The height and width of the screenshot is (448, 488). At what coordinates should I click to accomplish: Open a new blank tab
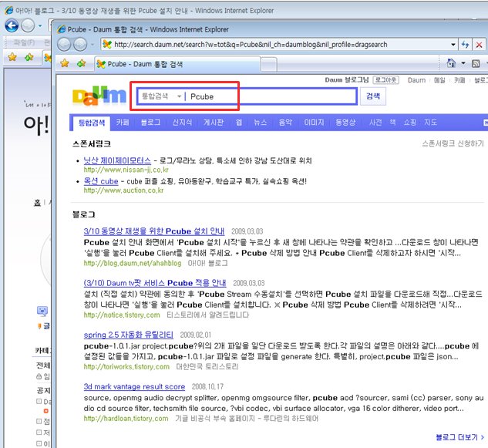coord(268,65)
